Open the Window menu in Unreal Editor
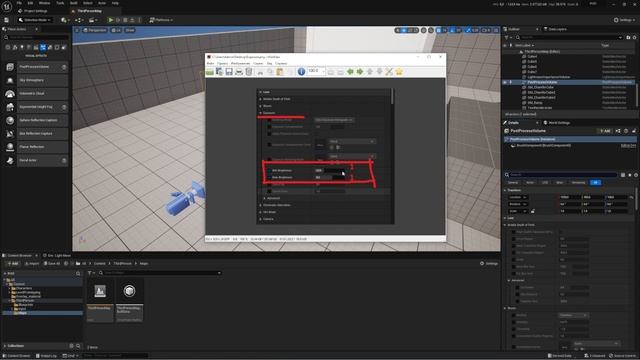640x360 pixels. pyautogui.click(x=44, y=3)
